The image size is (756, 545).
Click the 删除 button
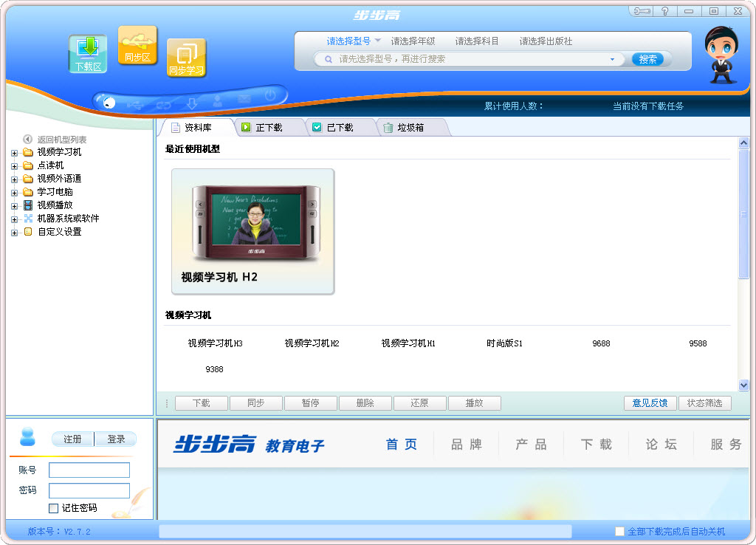365,403
